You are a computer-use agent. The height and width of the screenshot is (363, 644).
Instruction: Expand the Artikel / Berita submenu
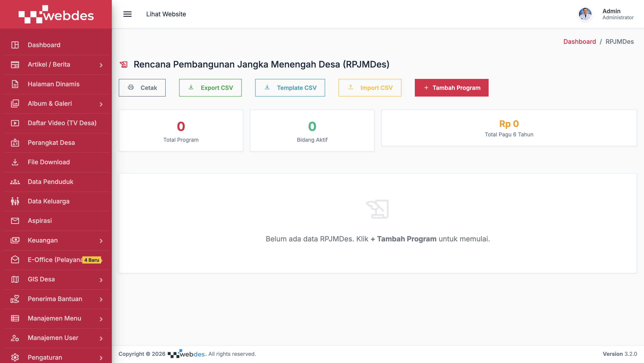[x=57, y=64]
